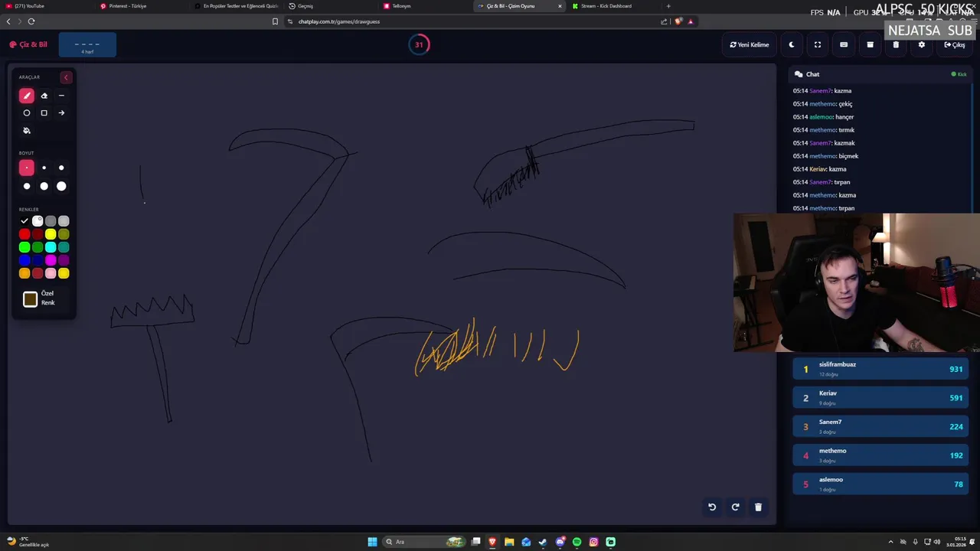Pick the white color swatch
Screen dimensions: 980x551
tap(38, 221)
